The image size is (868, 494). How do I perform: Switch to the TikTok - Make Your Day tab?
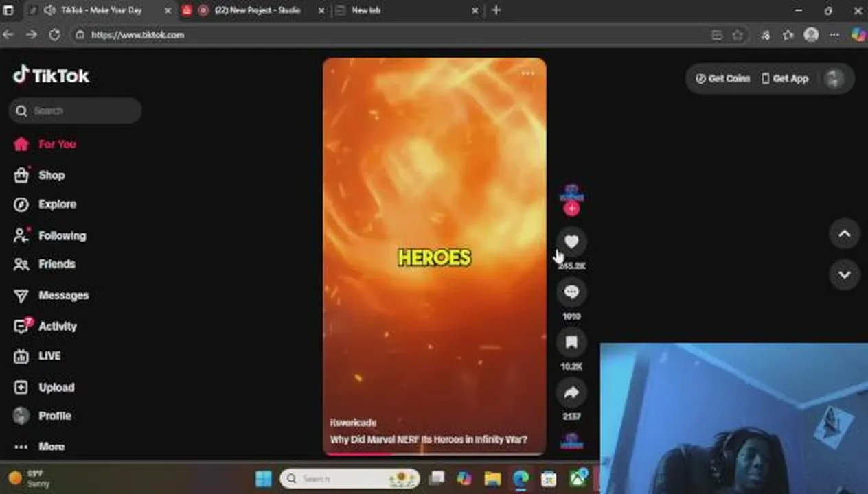(101, 10)
